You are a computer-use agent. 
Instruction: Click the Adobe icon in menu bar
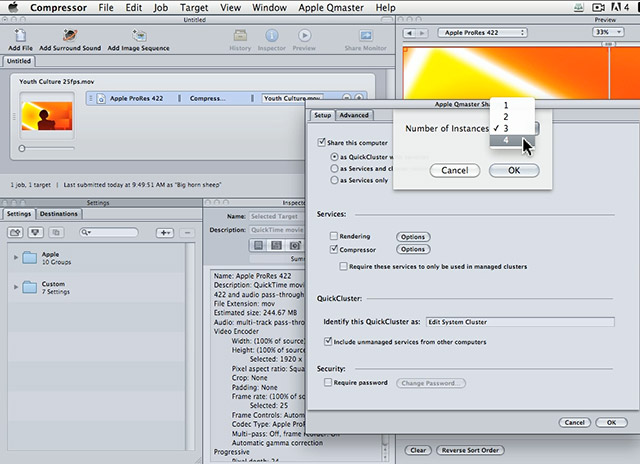pos(615,7)
